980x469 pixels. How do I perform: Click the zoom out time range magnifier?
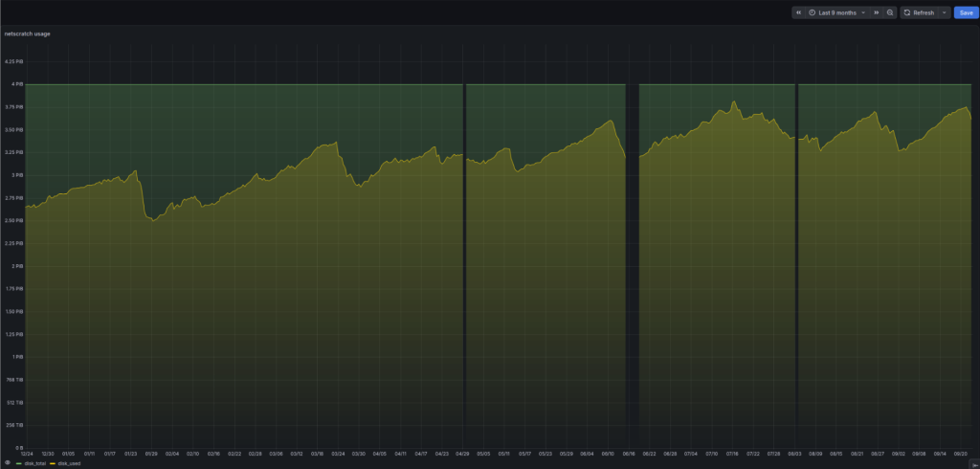890,12
